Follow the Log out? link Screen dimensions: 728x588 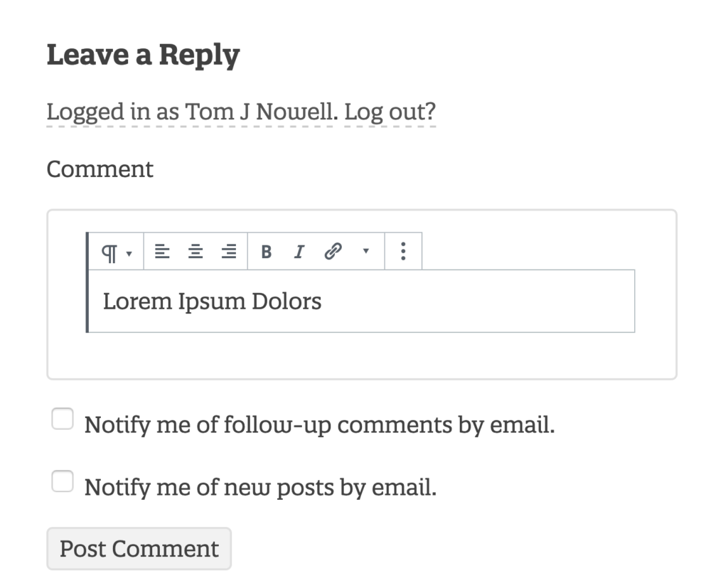point(390,112)
